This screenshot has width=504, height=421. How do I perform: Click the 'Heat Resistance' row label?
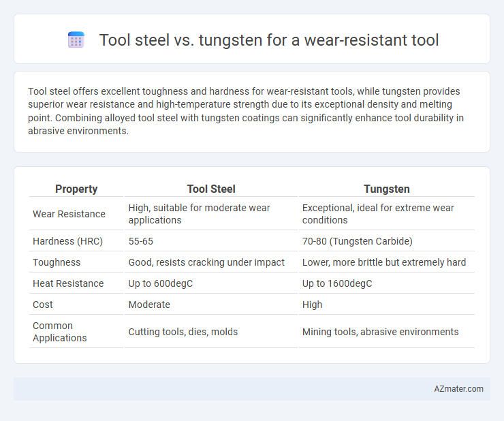(68, 283)
